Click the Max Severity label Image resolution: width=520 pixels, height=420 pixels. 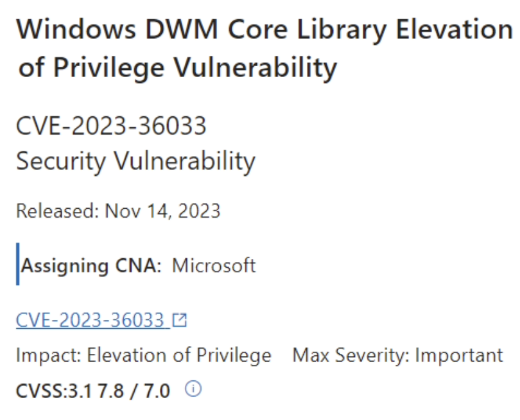[351, 355]
